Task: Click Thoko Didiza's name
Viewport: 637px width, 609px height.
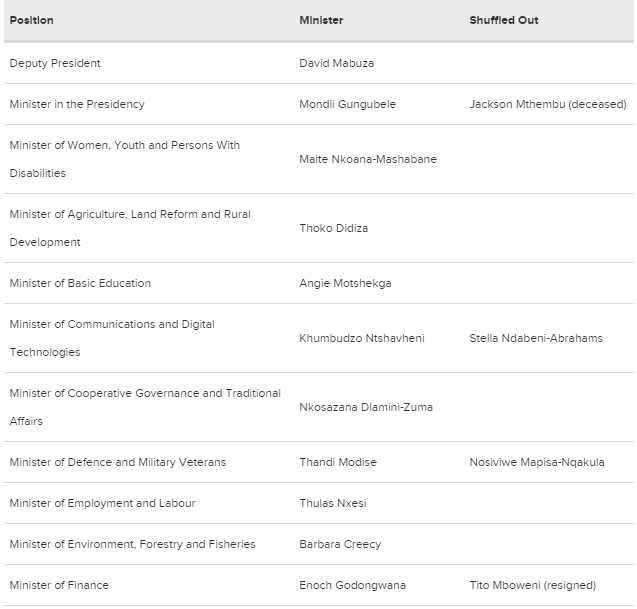Action: (334, 228)
